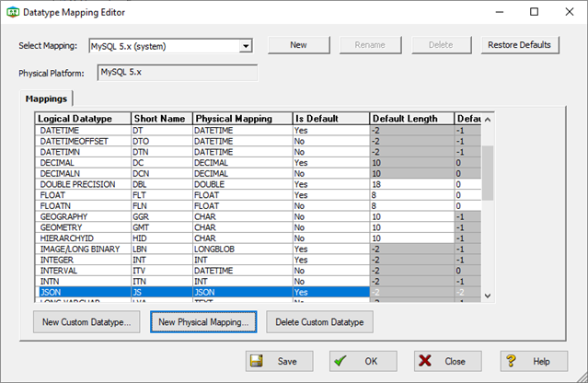Click the floppy disk icon on Save
Viewport: 588px width, 383px height.
pyautogui.click(x=257, y=361)
